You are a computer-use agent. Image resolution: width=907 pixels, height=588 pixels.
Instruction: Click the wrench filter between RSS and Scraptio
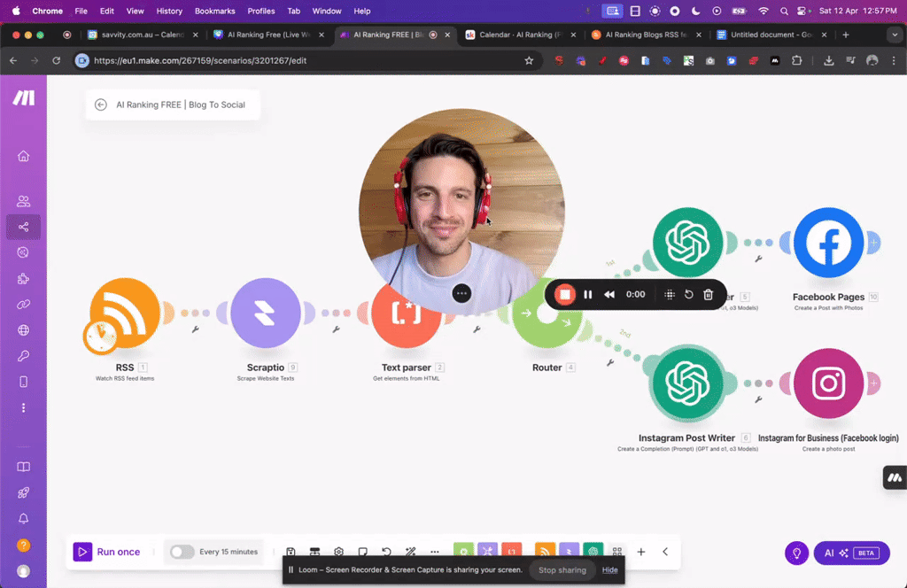tap(196, 329)
